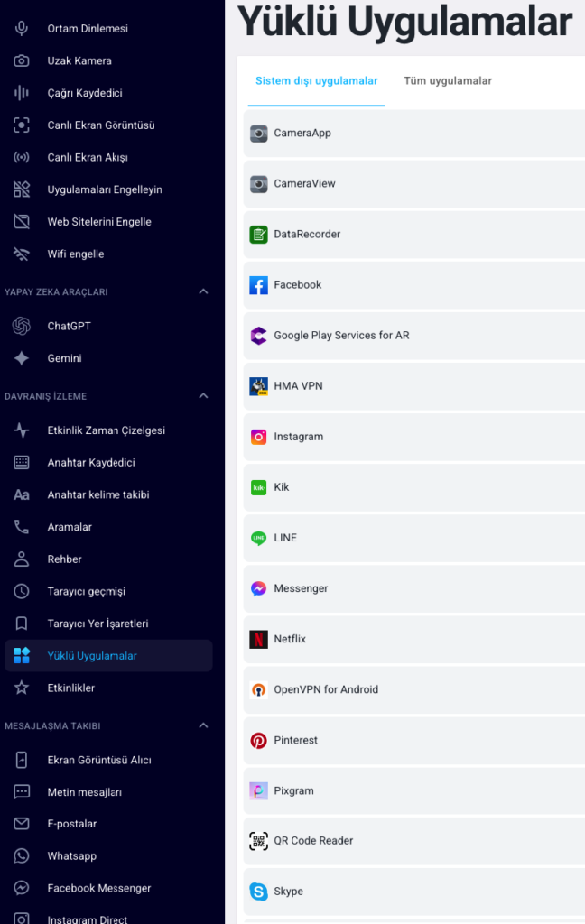585x924 pixels.
Task: Select the Çağrı Kaydedici waveform icon
Action: click(x=22, y=93)
